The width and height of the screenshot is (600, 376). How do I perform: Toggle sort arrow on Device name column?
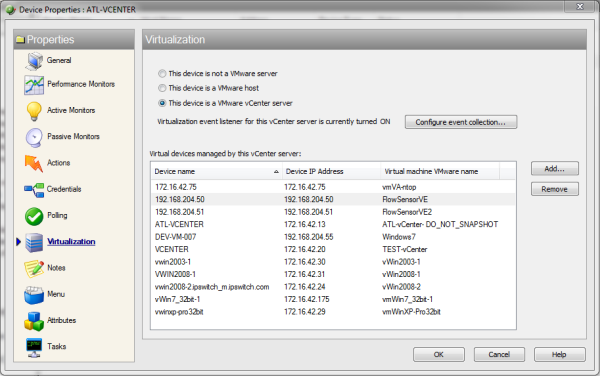(x=276, y=172)
